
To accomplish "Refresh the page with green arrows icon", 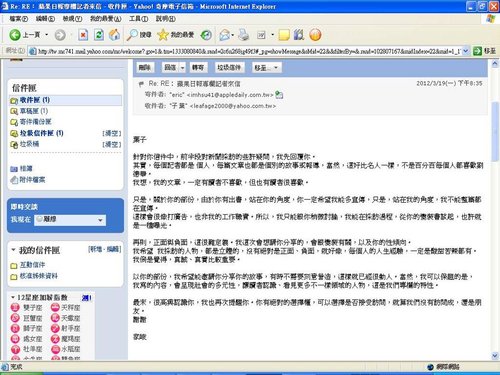I will (99, 35).
